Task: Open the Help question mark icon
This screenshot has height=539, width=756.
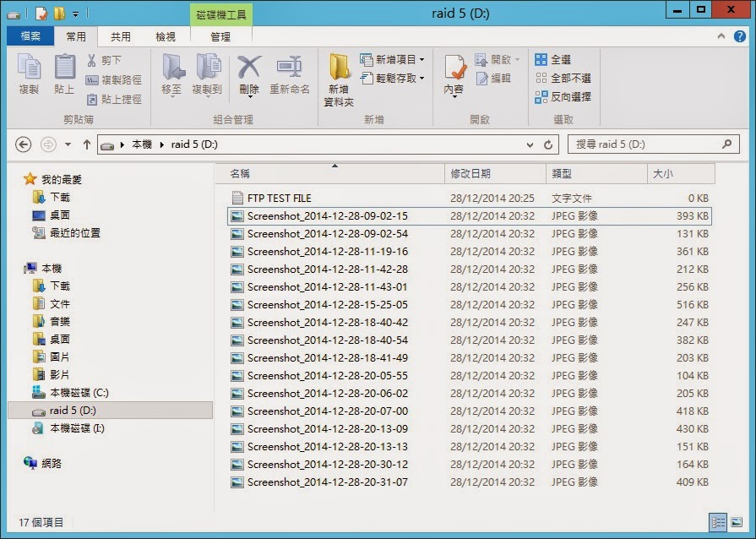Action: [x=740, y=36]
